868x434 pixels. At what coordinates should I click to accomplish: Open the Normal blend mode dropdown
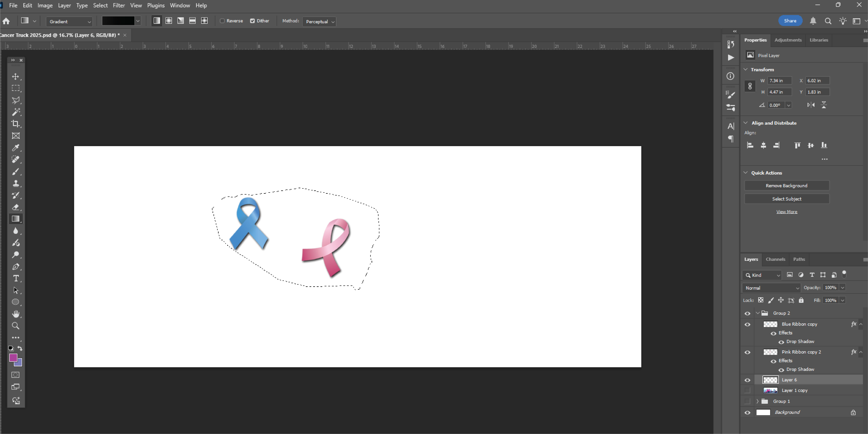[771, 288]
